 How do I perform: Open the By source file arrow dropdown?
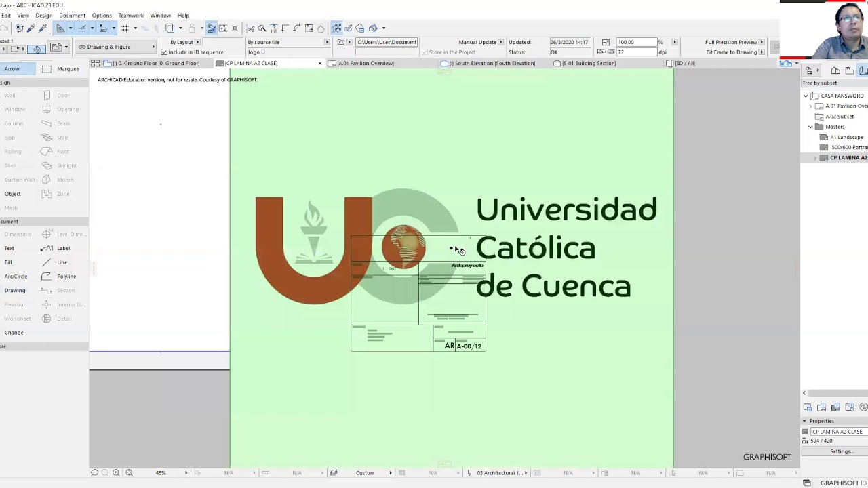click(x=327, y=42)
